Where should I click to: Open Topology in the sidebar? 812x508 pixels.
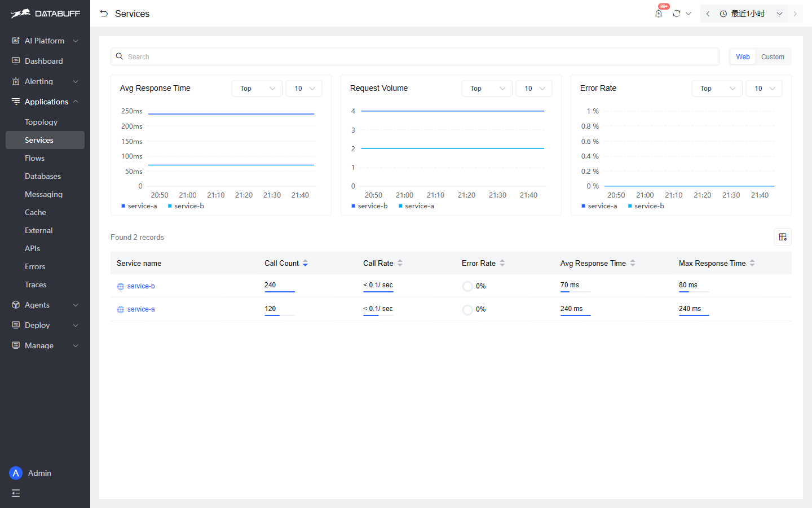(45, 122)
